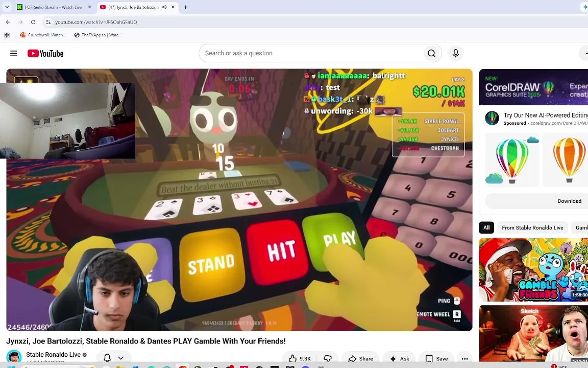This screenshot has height=368, width=588.
Task: Open the Chrome apps grid shortcut
Action: tap(7, 35)
